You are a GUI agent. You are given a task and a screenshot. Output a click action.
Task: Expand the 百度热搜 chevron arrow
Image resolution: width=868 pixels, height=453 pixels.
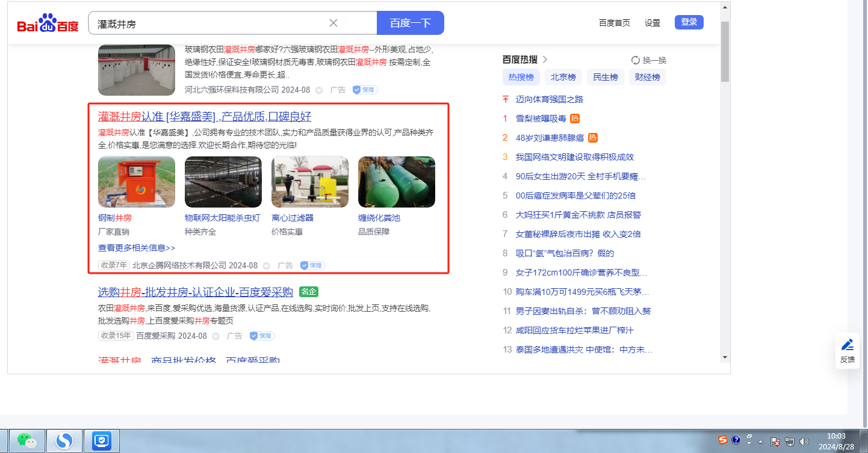[545, 60]
